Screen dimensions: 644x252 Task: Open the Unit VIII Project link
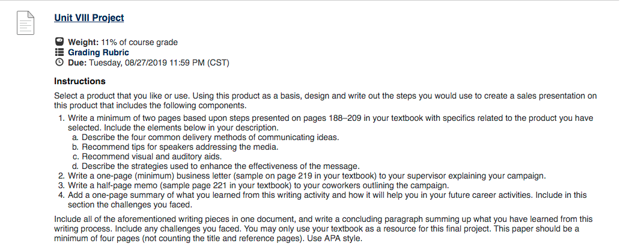tap(89, 17)
